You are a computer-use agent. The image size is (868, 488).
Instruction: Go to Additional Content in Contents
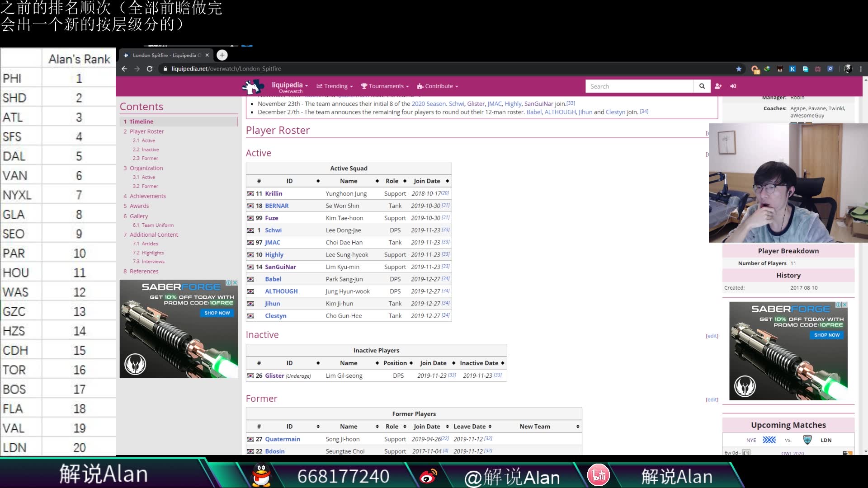click(x=154, y=235)
